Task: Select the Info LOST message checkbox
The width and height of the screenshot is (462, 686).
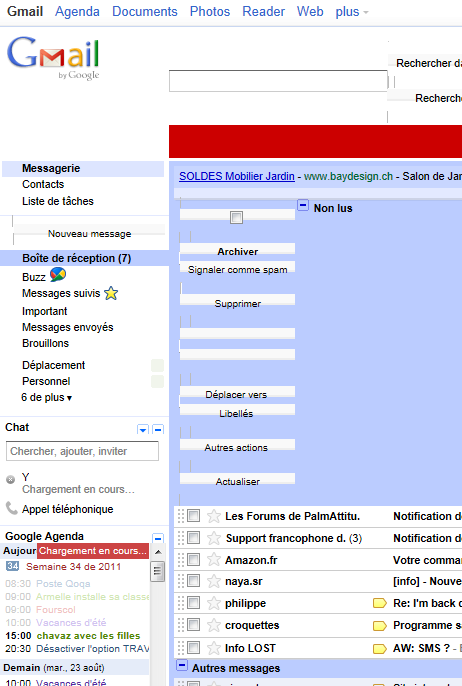Action: [x=193, y=647]
